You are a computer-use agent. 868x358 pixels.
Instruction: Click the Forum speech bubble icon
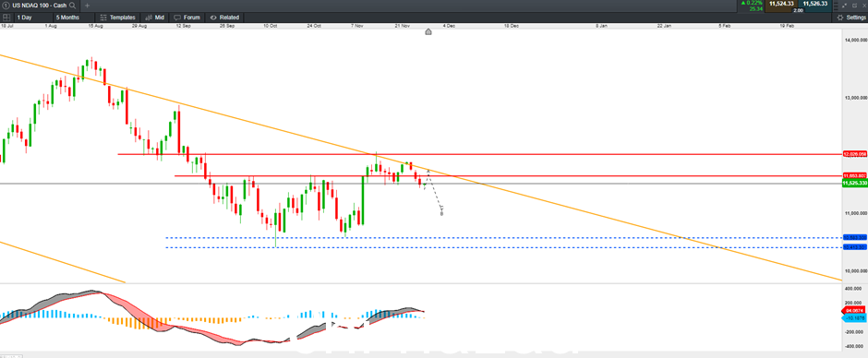(177, 18)
